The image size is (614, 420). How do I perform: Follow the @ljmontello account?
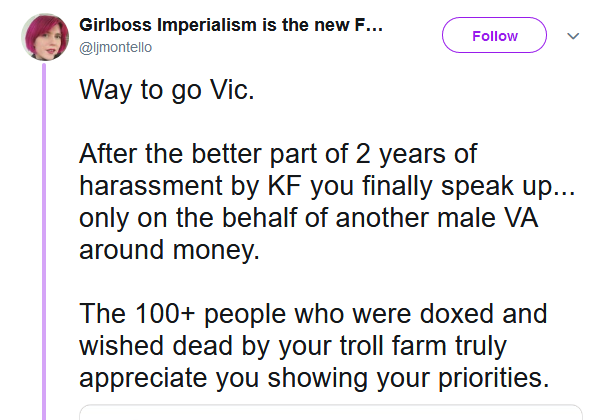tap(494, 35)
